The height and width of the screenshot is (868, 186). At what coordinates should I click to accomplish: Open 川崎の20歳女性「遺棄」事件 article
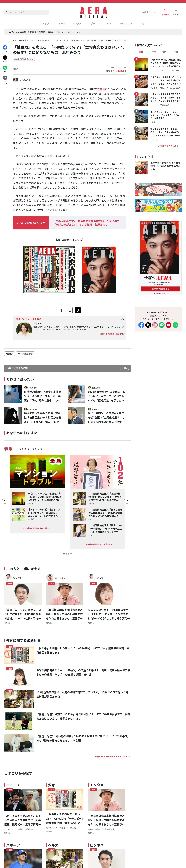[x=33, y=394]
